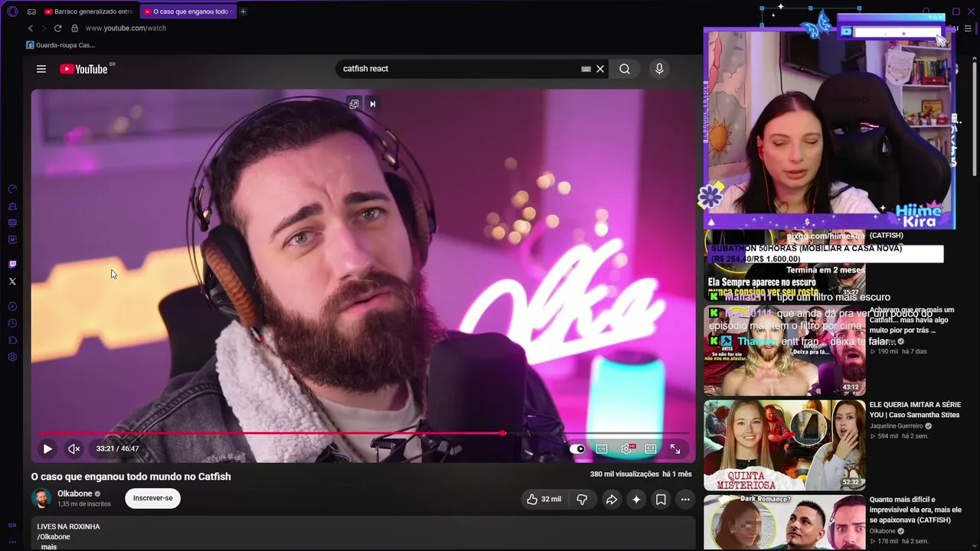Open Olkabone channel avatar
Image resolution: width=980 pixels, height=551 pixels.
pyautogui.click(x=41, y=498)
